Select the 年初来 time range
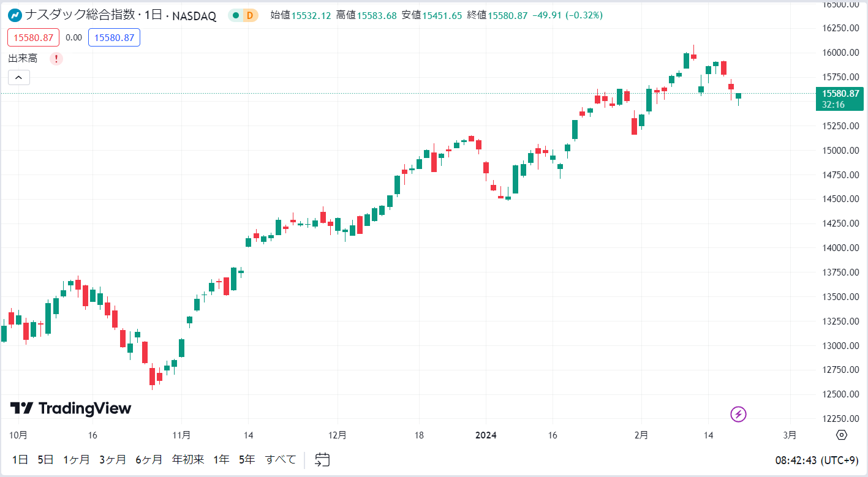This screenshot has width=868, height=477. (188, 459)
